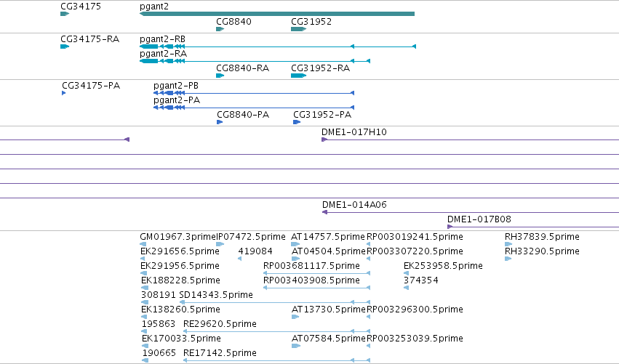Click the 419084 EST label

(x=255, y=251)
